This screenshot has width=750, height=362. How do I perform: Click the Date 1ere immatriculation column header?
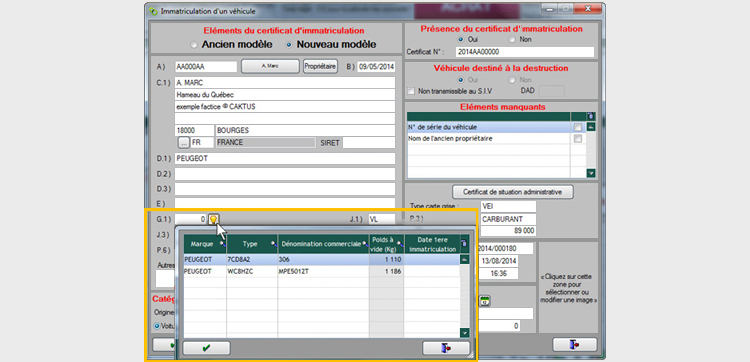(432, 243)
